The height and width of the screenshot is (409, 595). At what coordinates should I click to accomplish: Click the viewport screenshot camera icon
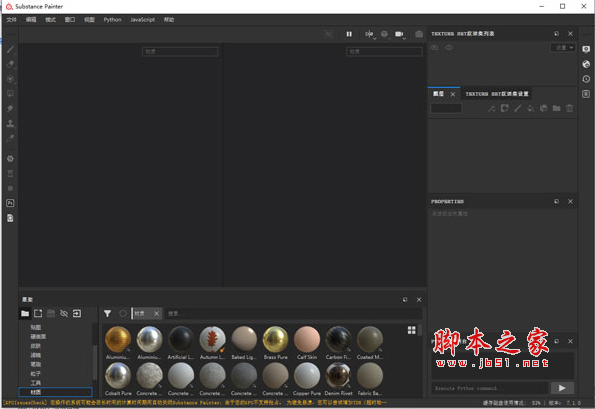[419, 34]
